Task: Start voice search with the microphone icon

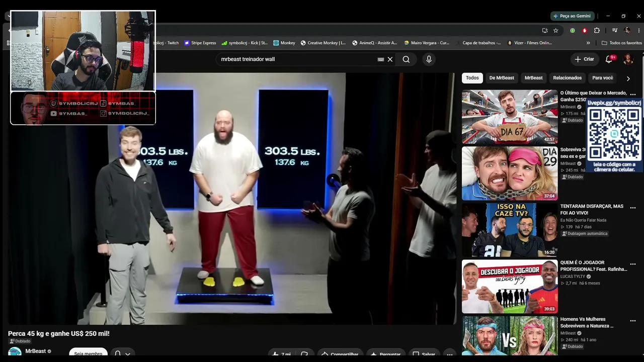Action: [x=429, y=59]
